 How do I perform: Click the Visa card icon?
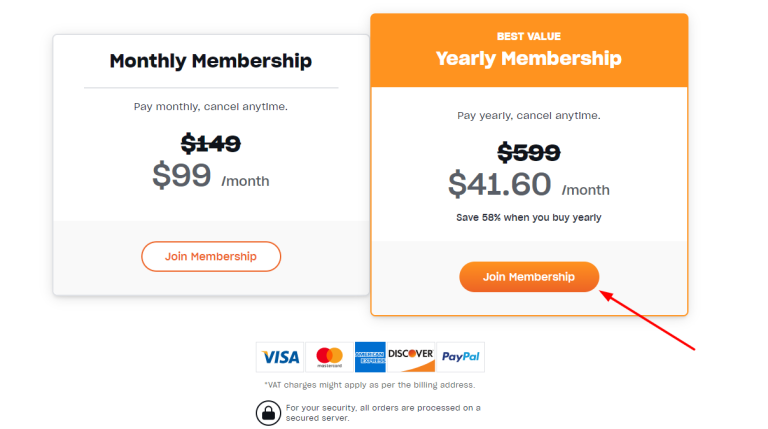point(280,357)
